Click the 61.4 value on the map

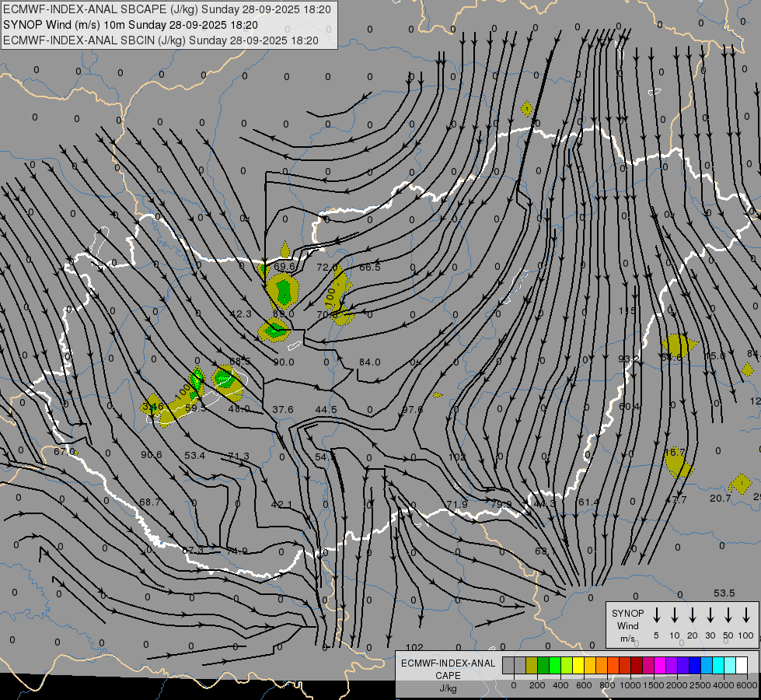click(588, 502)
